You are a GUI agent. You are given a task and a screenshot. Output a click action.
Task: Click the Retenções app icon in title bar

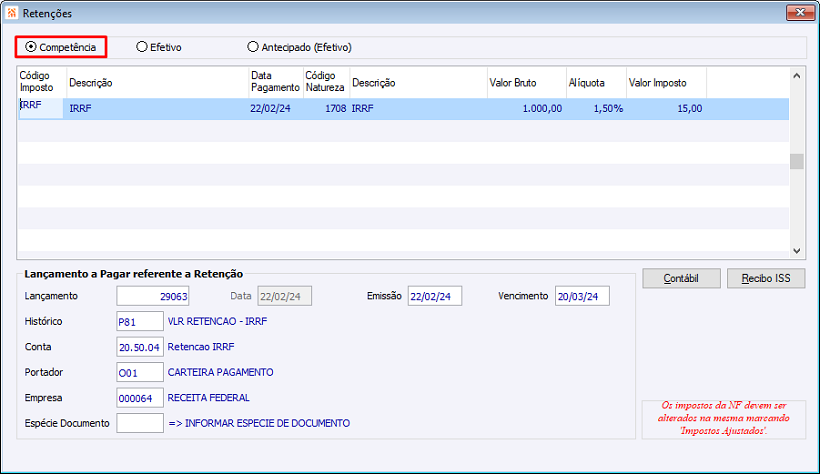12,13
